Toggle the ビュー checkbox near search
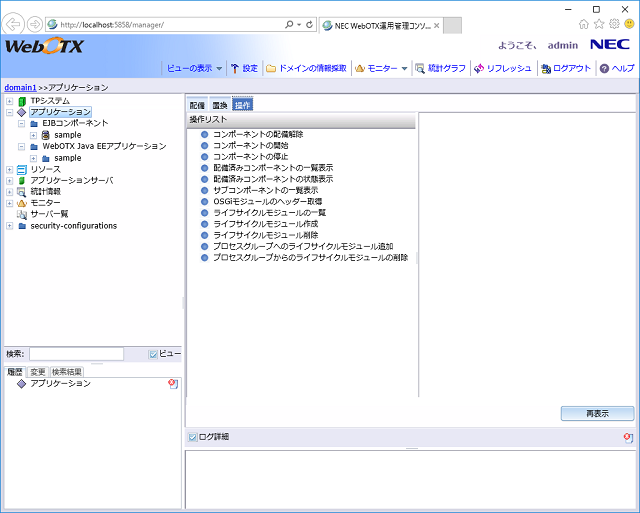Screen dimensions: 640x513 pos(153,354)
